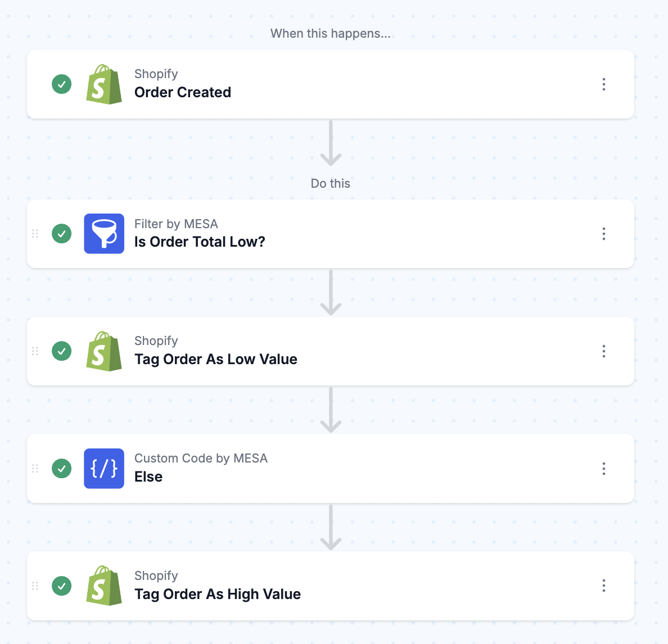Click the green checkmark on Order Created step

tap(61, 84)
